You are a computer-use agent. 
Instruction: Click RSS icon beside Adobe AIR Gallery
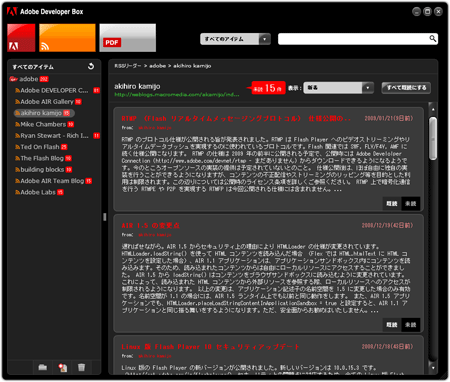(17, 102)
